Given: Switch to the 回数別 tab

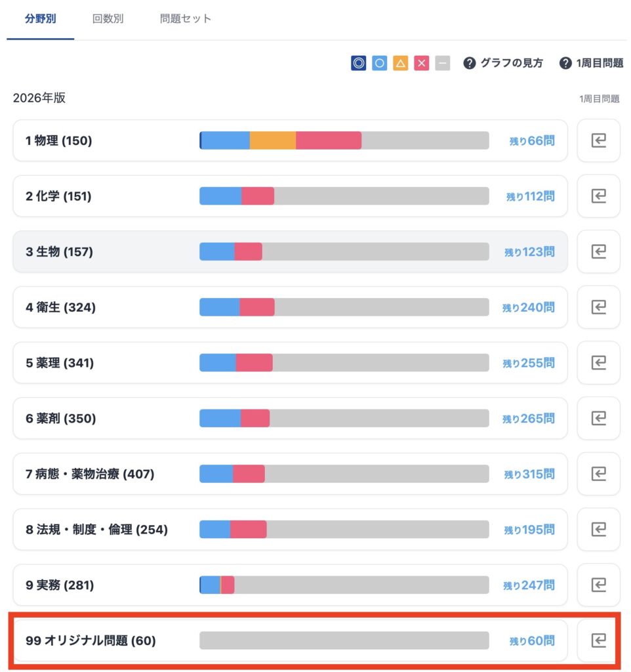Looking at the screenshot, I should (x=108, y=18).
